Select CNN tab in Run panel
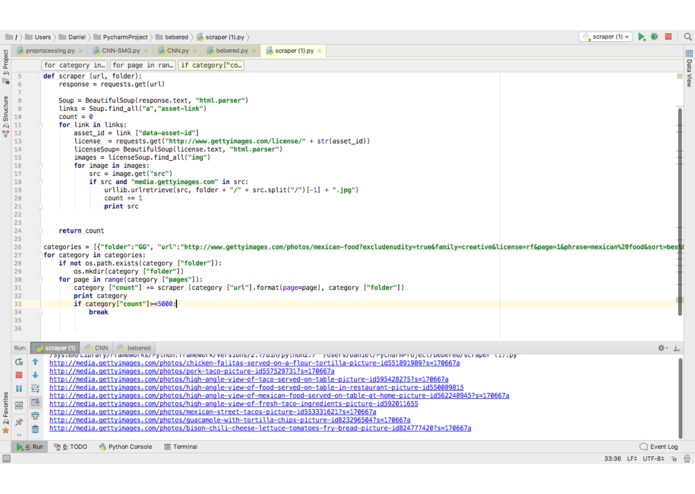This screenshot has width=695, height=494. (97, 348)
